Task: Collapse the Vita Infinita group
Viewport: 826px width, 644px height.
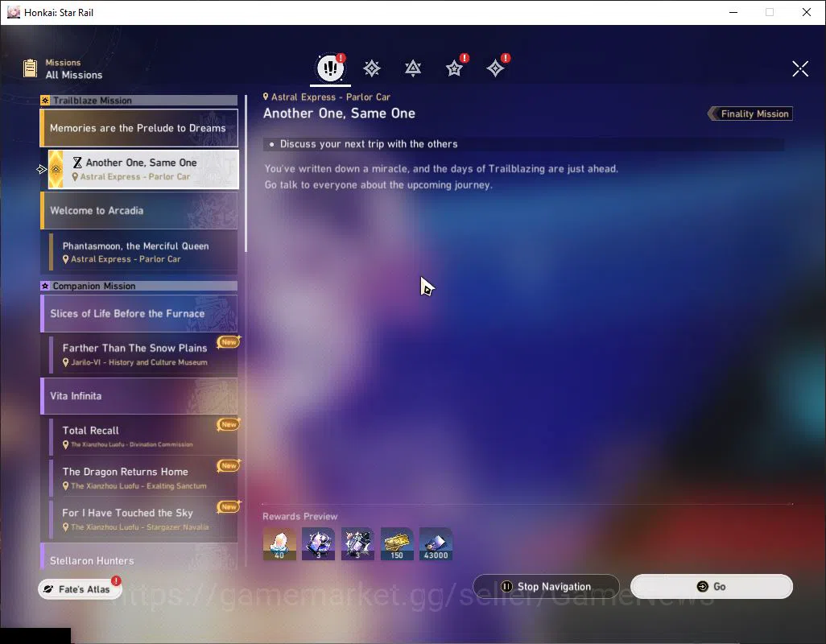Action: (139, 396)
